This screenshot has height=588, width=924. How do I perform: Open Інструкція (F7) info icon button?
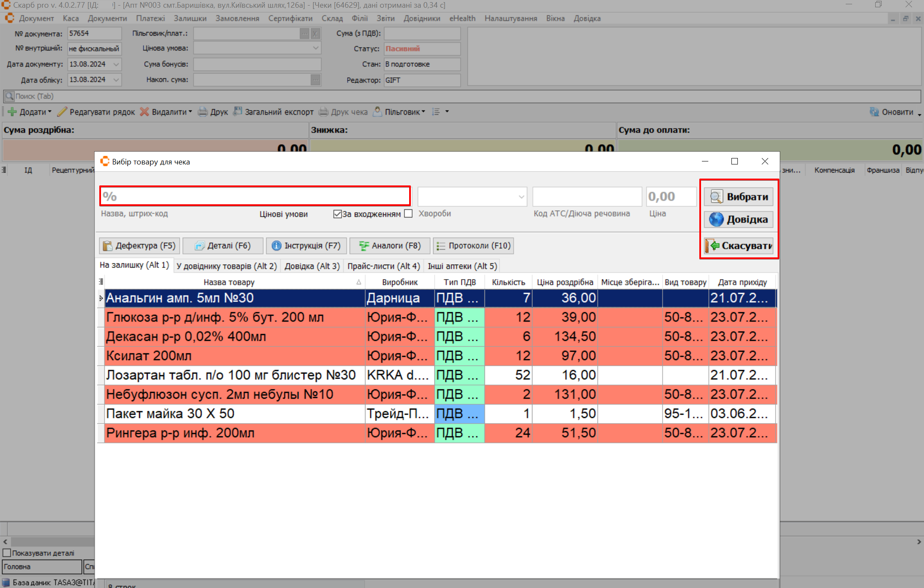[306, 246]
